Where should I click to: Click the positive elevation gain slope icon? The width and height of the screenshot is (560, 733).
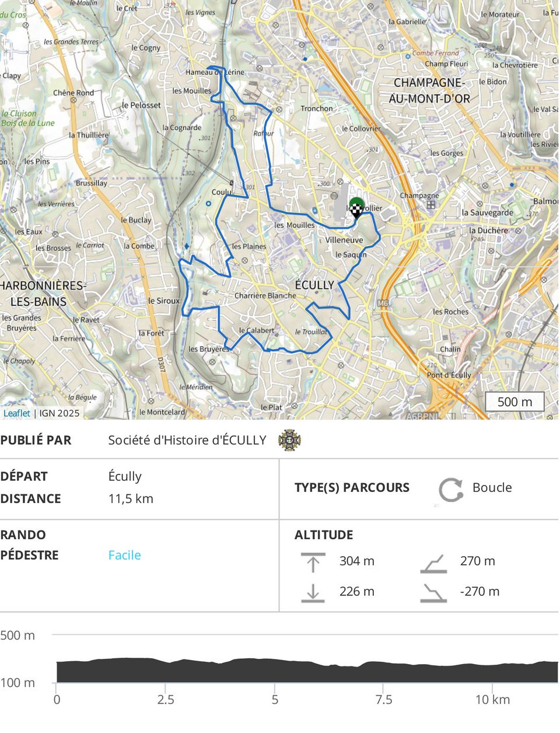point(433,563)
